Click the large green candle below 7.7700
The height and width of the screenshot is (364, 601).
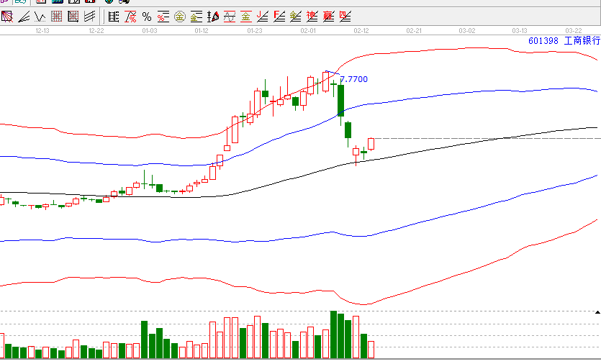tap(340, 101)
